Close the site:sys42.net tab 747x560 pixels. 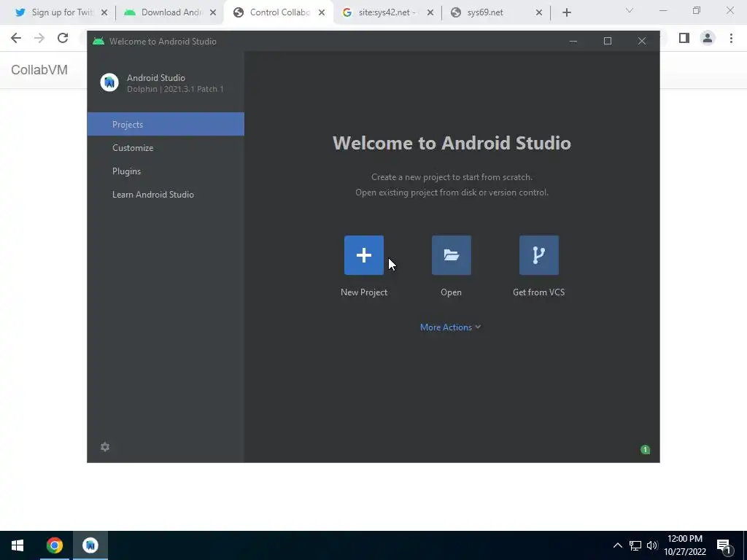click(x=430, y=12)
